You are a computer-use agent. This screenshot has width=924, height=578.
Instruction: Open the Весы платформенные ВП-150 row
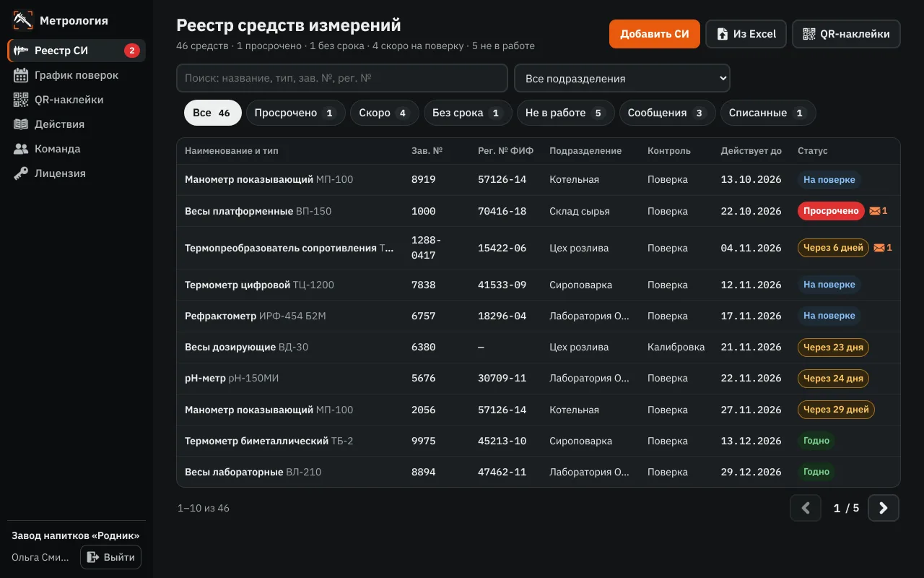539,211
